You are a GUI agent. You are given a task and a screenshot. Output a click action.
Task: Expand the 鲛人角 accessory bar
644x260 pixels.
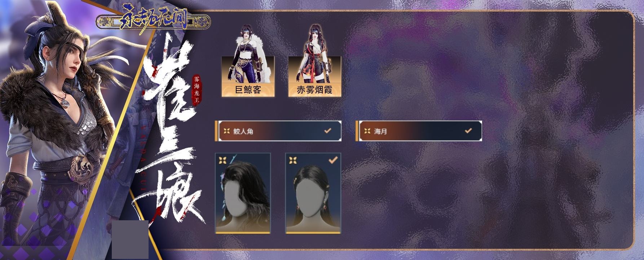click(278, 131)
